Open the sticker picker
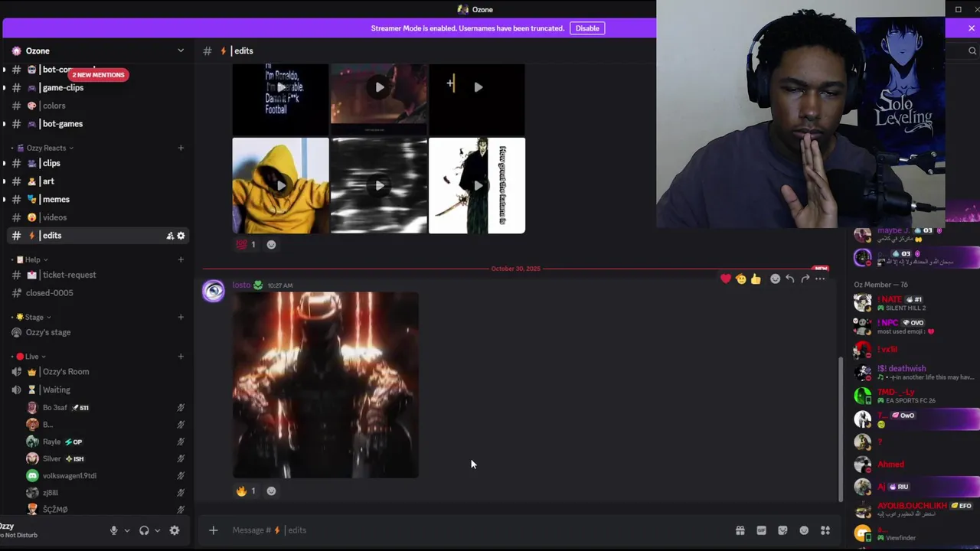Viewport: 980px width, 551px height. click(x=782, y=530)
